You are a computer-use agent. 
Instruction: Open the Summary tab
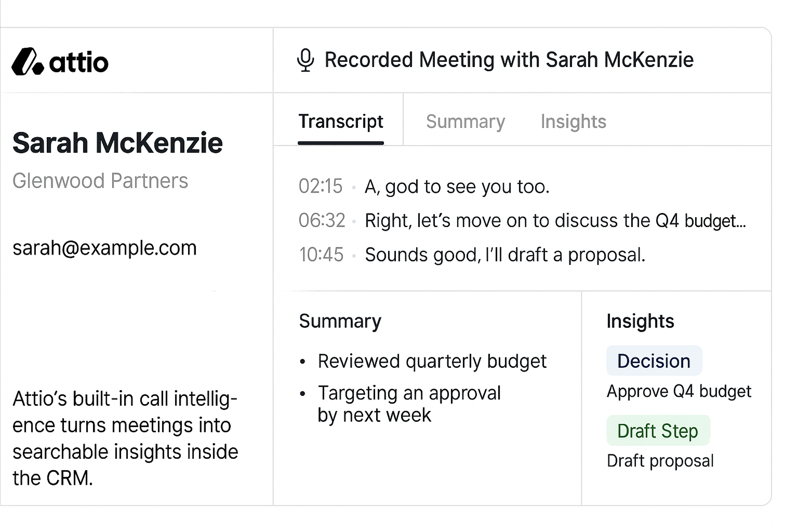point(465,122)
